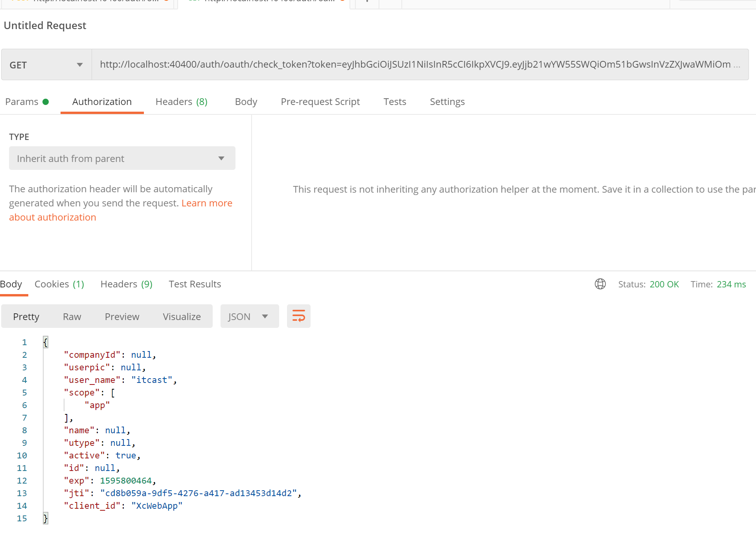Click the "active": true line
This screenshot has width=756, height=539.
coord(102,456)
